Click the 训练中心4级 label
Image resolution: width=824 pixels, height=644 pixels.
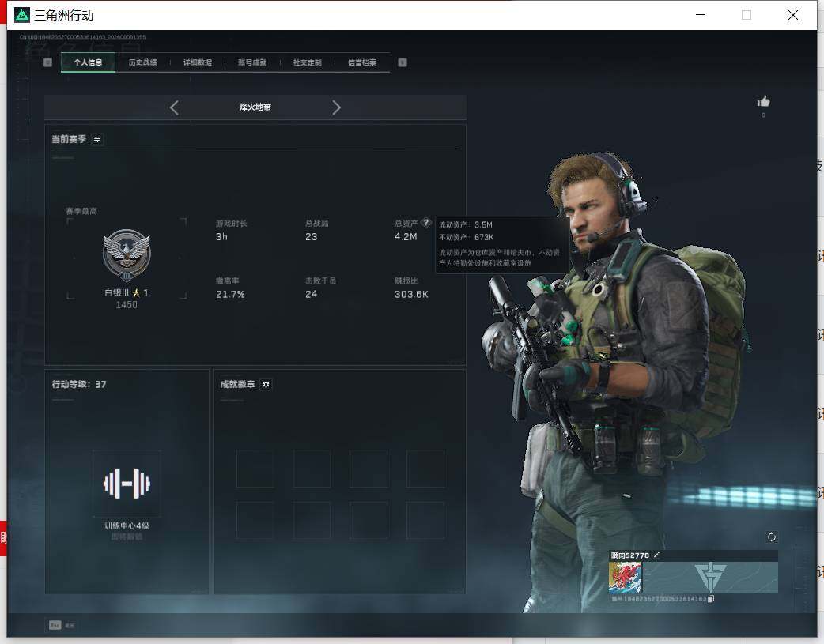coord(127,525)
